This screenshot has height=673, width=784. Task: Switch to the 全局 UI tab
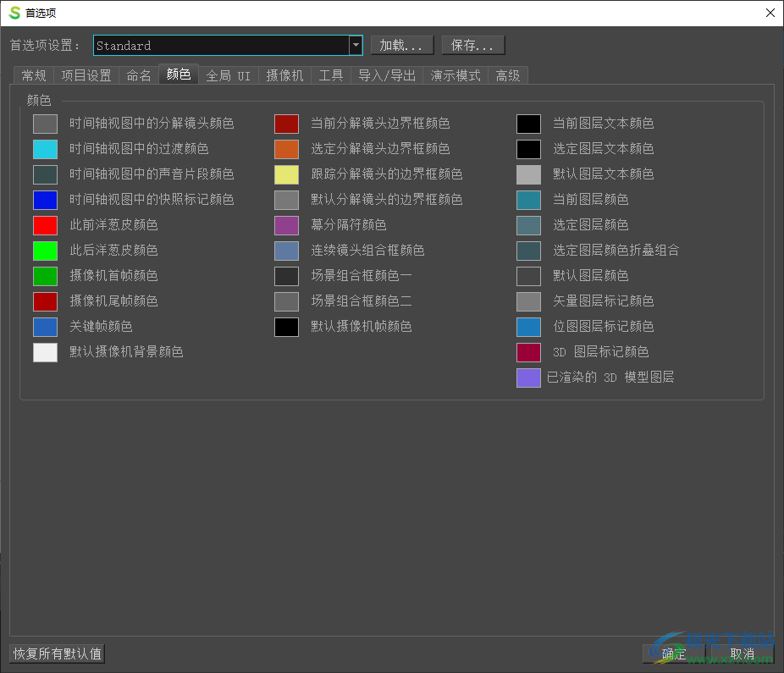click(x=229, y=75)
